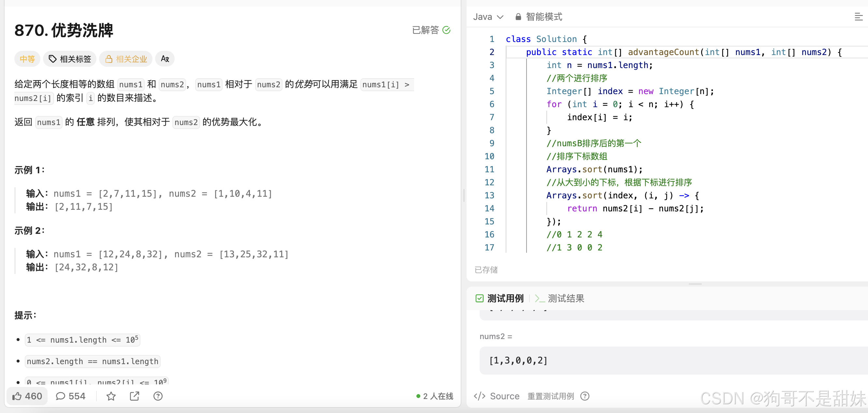This screenshot has height=413, width=868.
Task: Click the 示例 2 heading
Action: coord(30,231)
